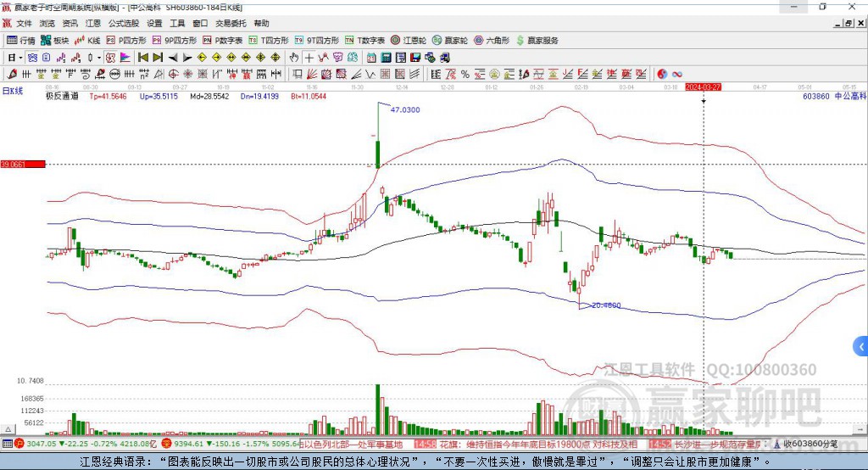868x470 pixels.
Task: Expand the candlestick style dropdown arrow
Action: [99, 58]
